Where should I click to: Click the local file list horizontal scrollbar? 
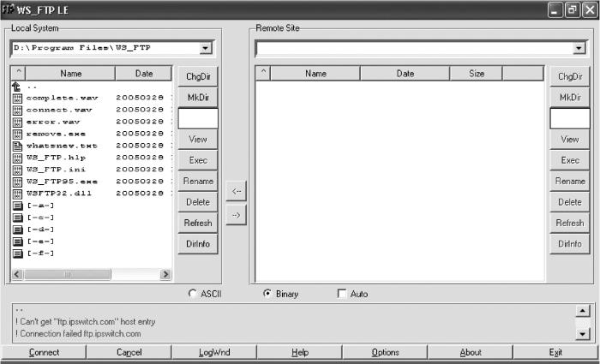pyautogui.click(x=92, y=274)
